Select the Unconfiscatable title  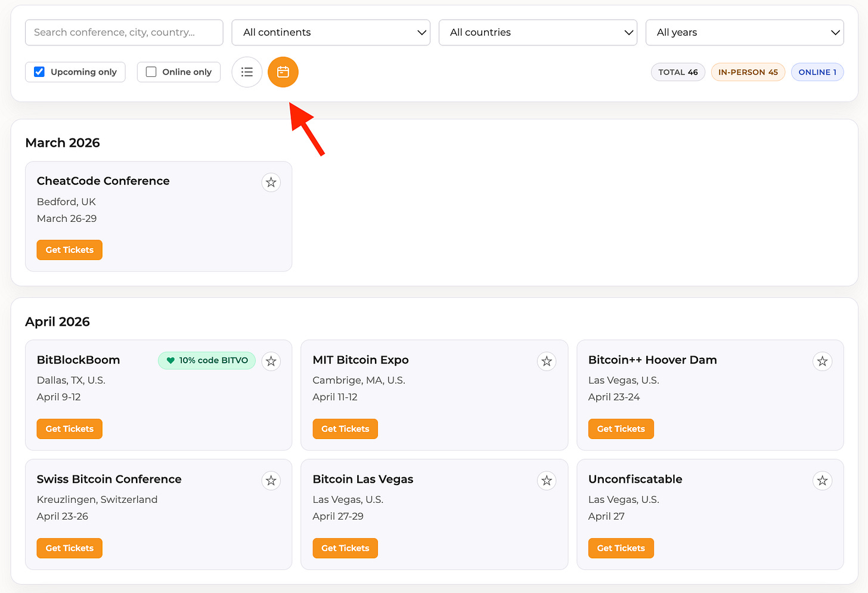point(635,479)
